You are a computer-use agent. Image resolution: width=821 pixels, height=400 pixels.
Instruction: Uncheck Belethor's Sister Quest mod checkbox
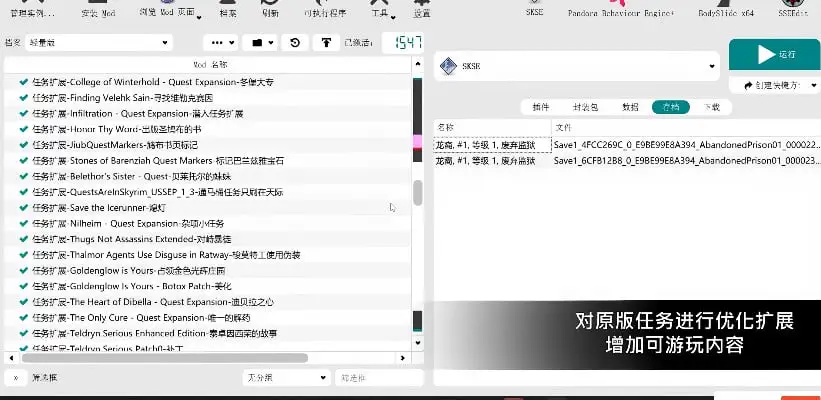click(x=24, y=176)
